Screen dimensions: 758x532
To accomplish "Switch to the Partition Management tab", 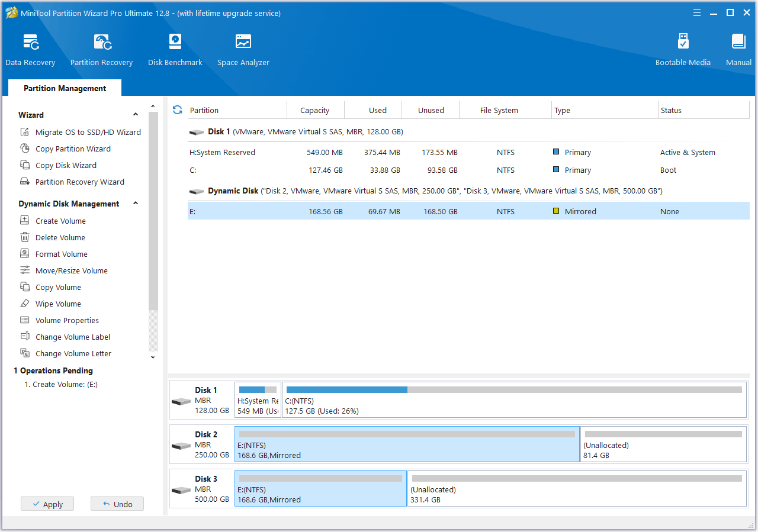I will [x=65, y=88].
